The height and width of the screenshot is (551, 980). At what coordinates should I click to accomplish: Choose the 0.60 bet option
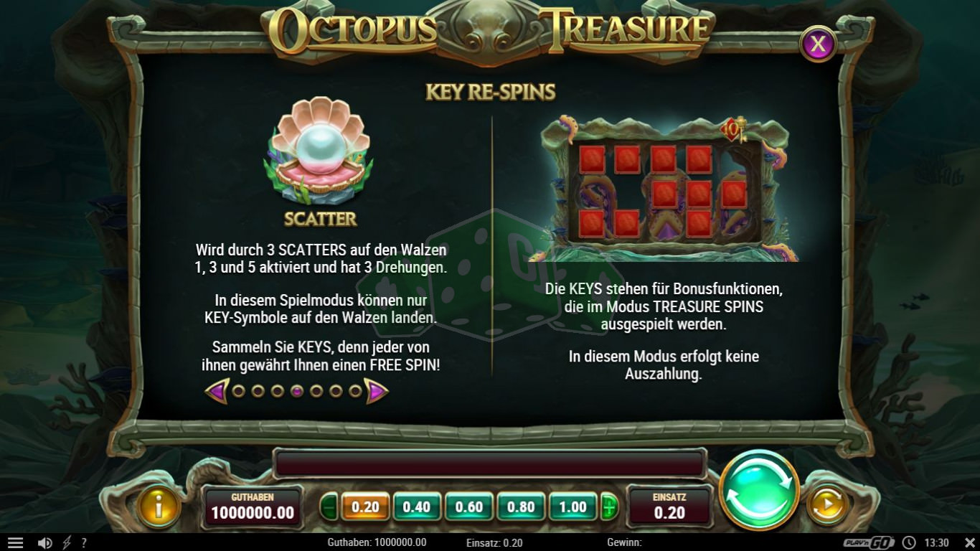469,507
